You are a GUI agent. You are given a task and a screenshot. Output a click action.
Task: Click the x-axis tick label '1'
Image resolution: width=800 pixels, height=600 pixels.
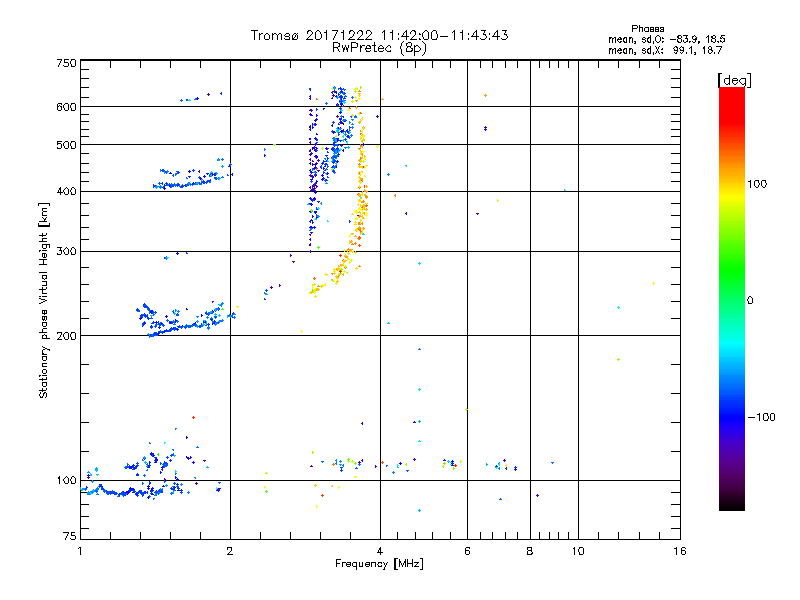coord(80,551)
